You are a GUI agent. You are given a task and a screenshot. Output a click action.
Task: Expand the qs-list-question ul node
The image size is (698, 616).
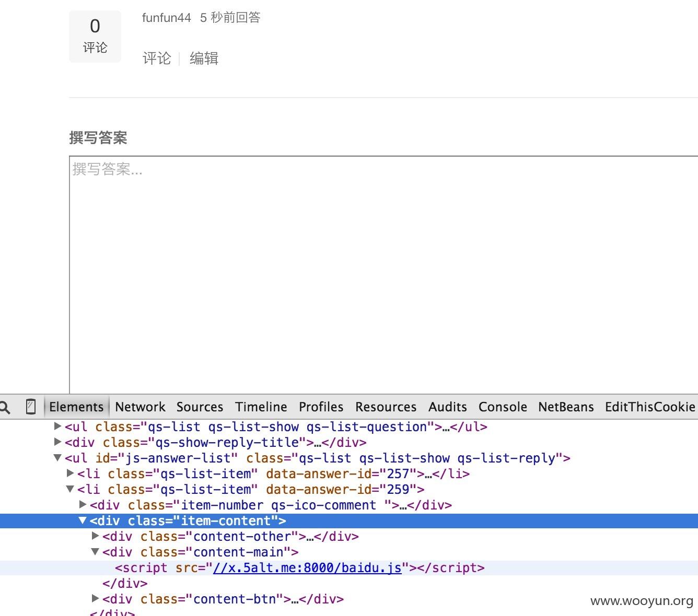tap(58, 427)
